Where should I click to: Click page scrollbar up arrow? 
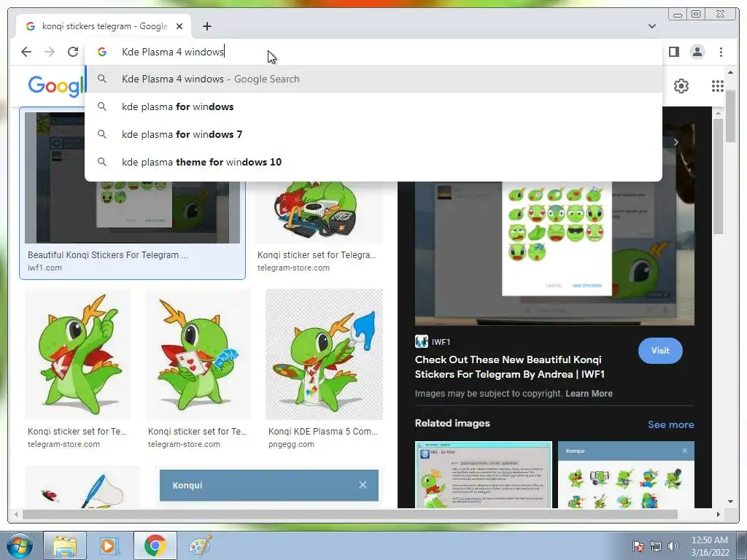730,72
